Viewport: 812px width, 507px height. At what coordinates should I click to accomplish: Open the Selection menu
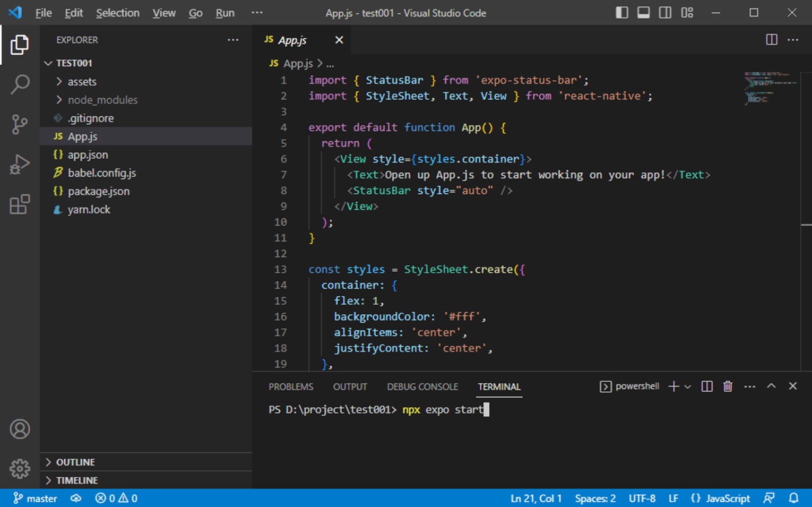click(x=118, y=13)
